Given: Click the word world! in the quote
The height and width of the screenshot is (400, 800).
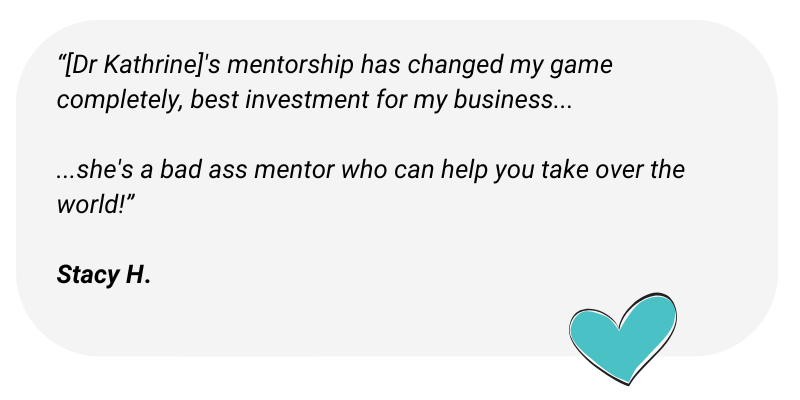Looking at the screenshot, I should click(x=90, y=205).
